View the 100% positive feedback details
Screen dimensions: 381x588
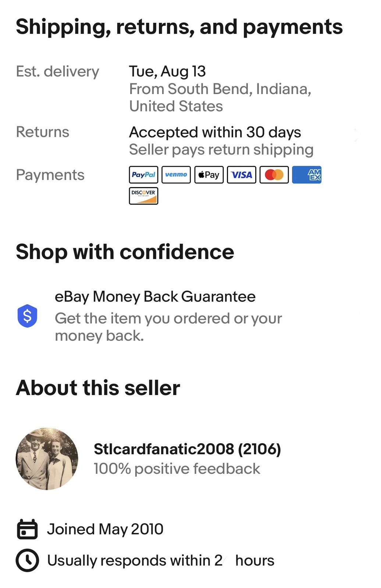177,469
